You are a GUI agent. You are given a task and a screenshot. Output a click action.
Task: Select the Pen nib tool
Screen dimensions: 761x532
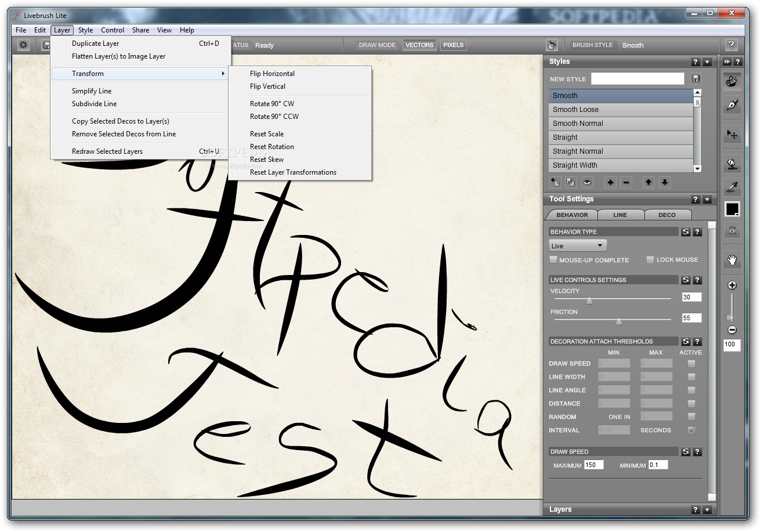(x=732, y=105)
